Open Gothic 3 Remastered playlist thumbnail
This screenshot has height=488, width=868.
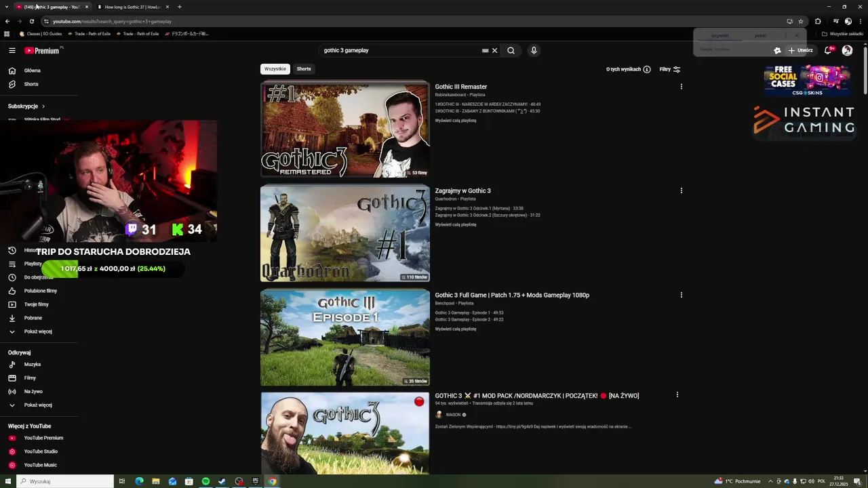click(345, 129)
